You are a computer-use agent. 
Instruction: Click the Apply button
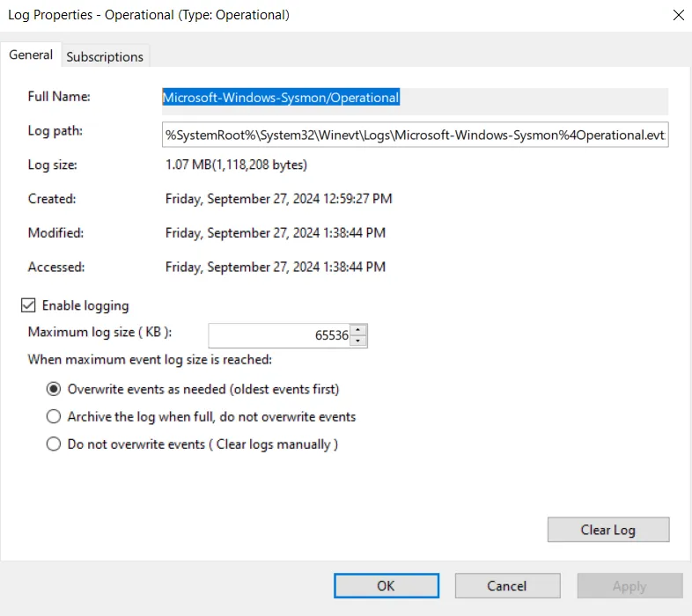(x=629, y=586)
